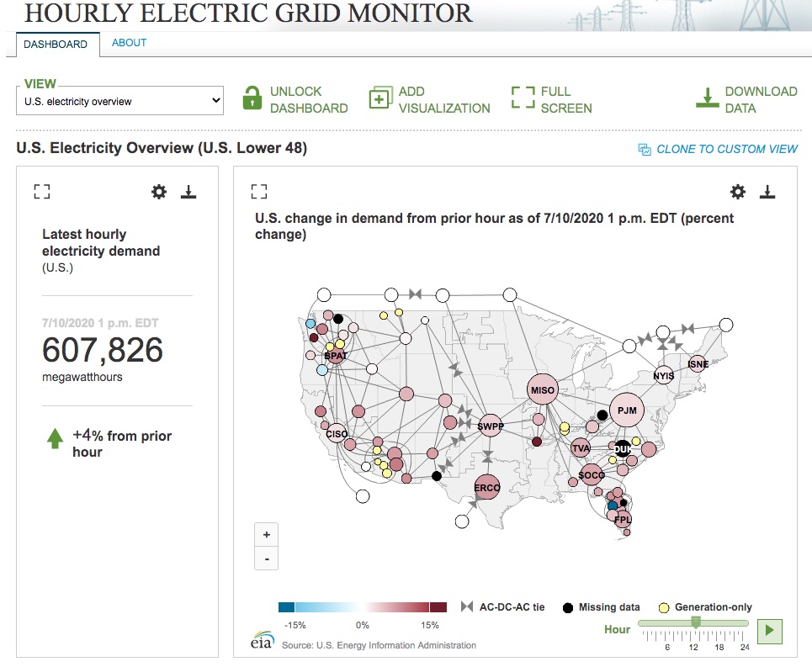Click the Add Visualization plus icon

coord(379,98)
